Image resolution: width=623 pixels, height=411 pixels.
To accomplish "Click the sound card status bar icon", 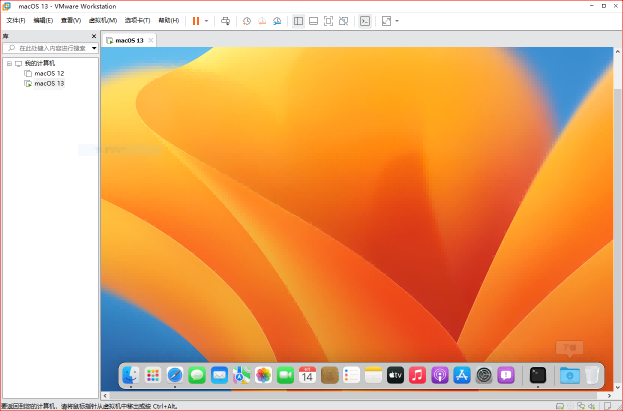I will point(592,406).
